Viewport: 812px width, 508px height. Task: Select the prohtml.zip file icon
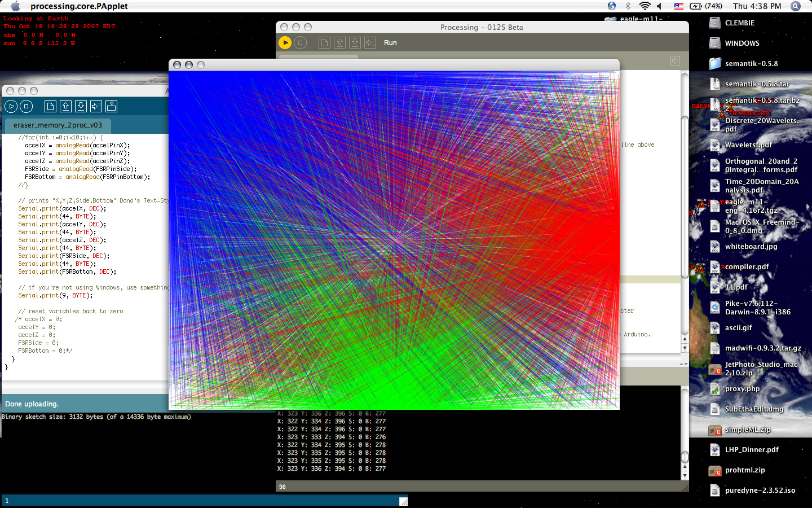[715, 470]
